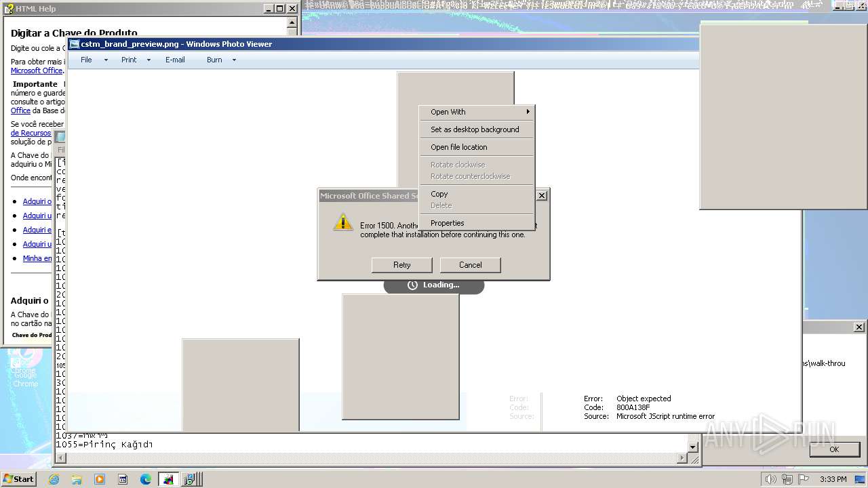The image size is (868, 488).
Task: Click E-mail in Photo Viewer toolbar
Action: (175, 60)
